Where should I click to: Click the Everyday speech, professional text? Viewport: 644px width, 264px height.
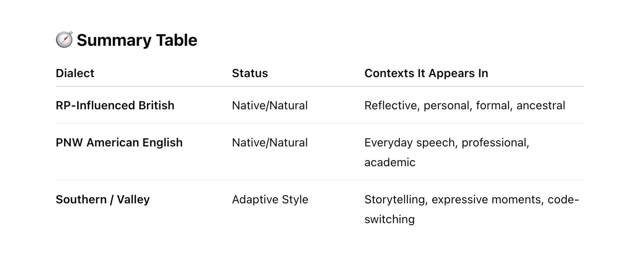click(x=447, y=143)
